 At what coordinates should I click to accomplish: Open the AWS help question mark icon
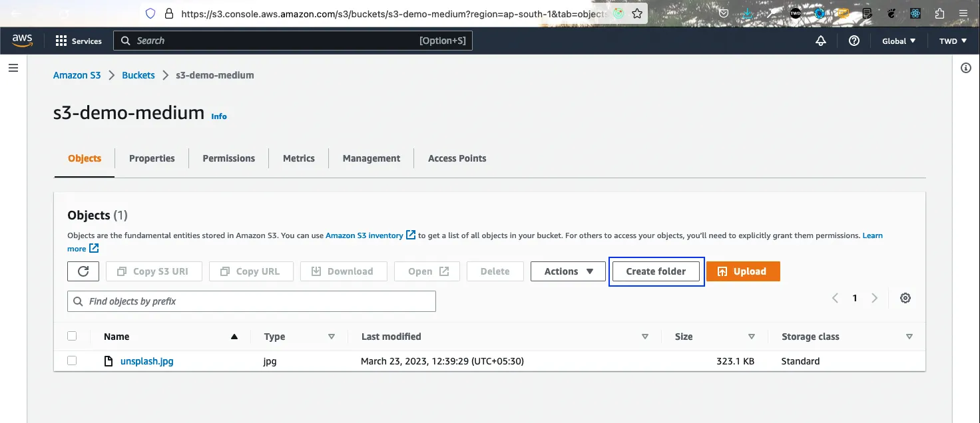(854, 41)
